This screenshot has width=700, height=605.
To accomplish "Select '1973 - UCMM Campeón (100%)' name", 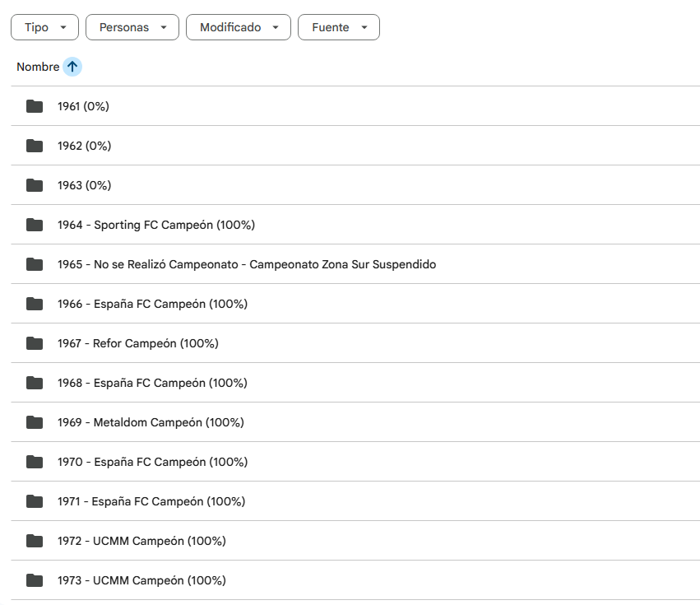I will 142,580.
